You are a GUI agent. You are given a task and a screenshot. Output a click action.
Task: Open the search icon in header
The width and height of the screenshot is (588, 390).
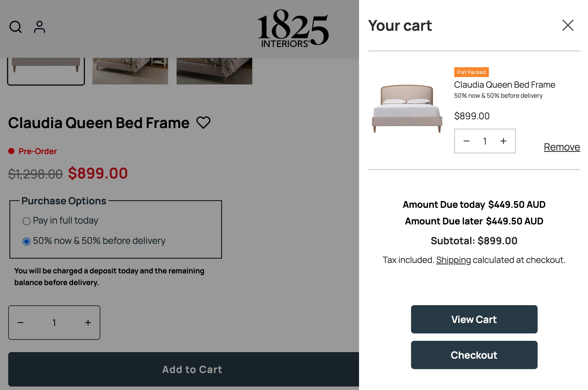(15, 27)
